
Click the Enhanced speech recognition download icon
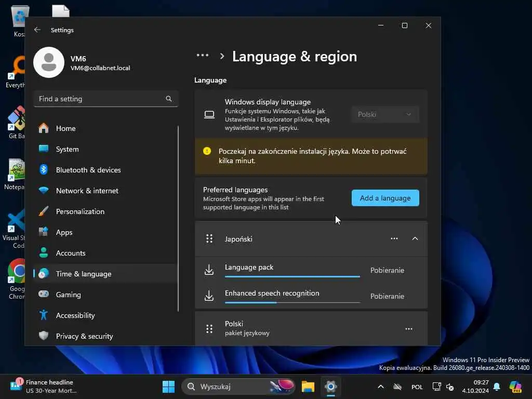(x=209, y=296)
